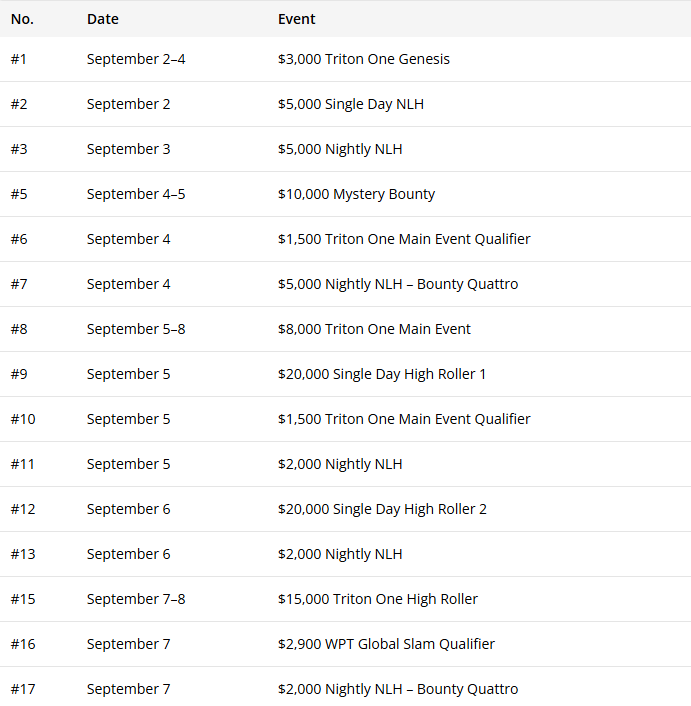Click the $8,000 Triton One Main Event

[x=374, y=329]
